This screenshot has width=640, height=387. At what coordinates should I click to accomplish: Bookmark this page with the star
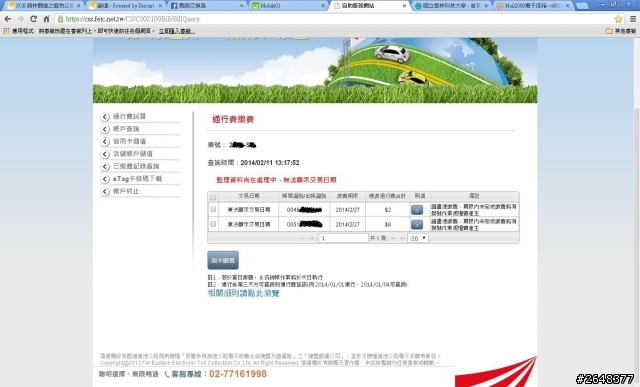618,19
